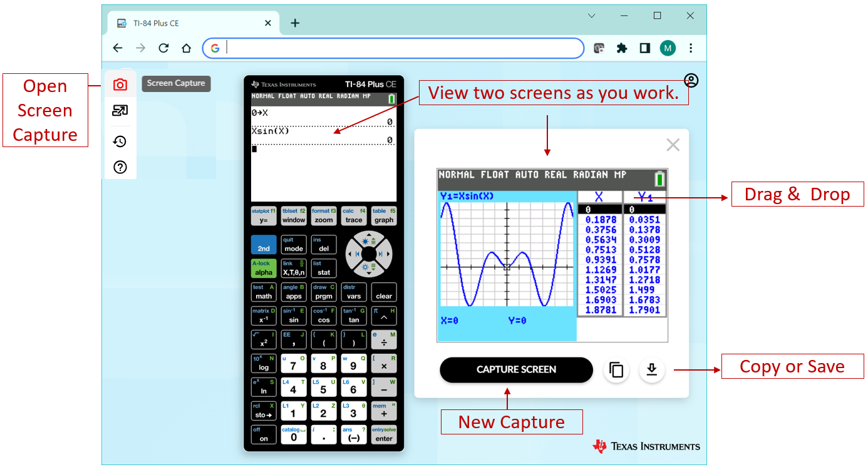The width and height of the screenshot is (868, 467).
Task: Open the help question mark icon
Action: (x=120, y=167)
